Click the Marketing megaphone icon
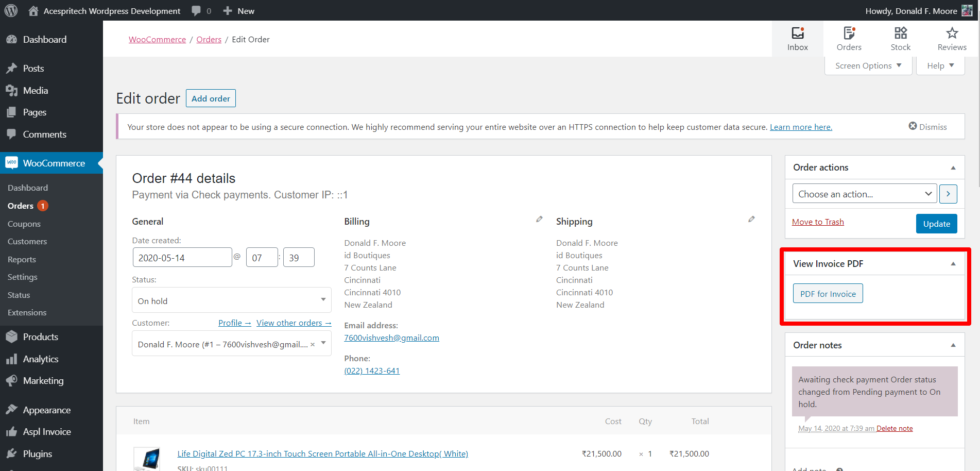 pos(11,381)
